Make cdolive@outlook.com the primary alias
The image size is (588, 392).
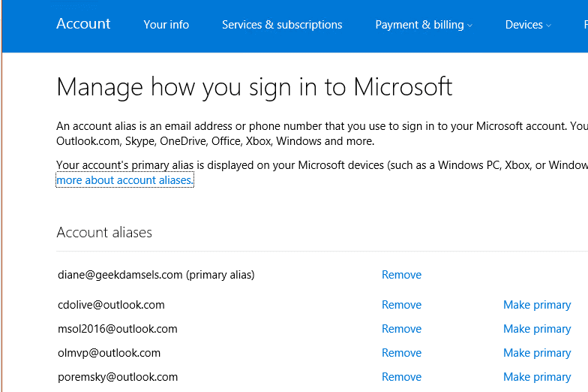click(x=537, y=305)
